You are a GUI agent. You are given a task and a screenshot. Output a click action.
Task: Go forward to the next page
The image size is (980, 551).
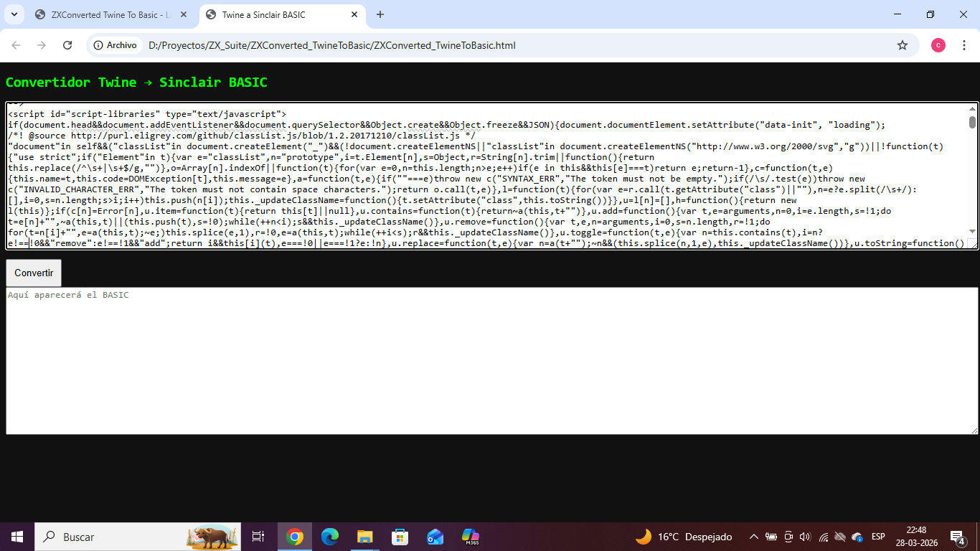pos(42,45)
